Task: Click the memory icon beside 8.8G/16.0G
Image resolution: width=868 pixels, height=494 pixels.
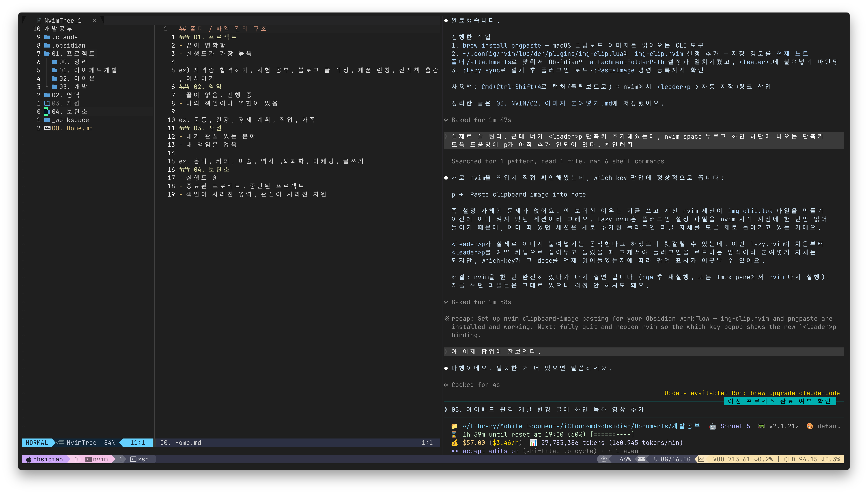Action: [641, 459]
